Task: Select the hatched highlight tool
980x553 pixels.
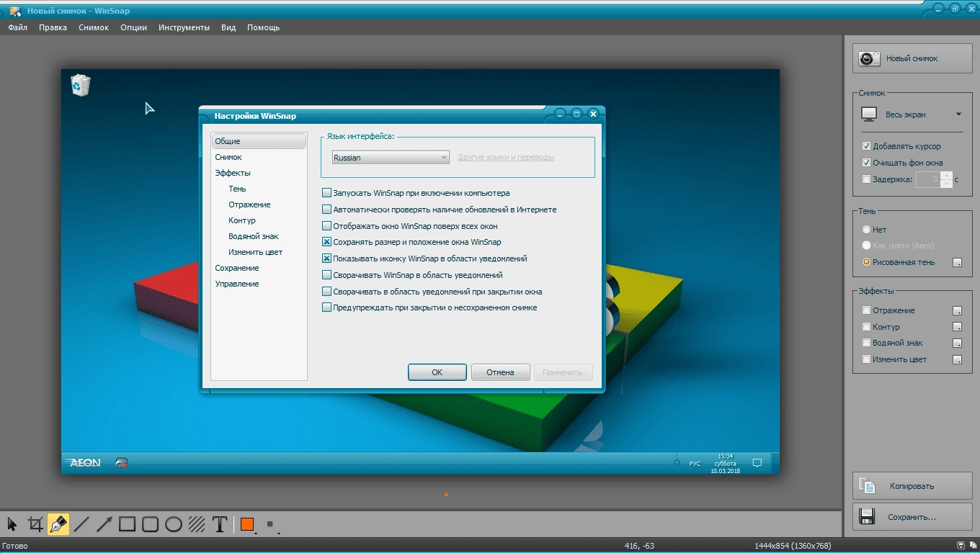Action: pyautogui.click(x=197, y=524)
